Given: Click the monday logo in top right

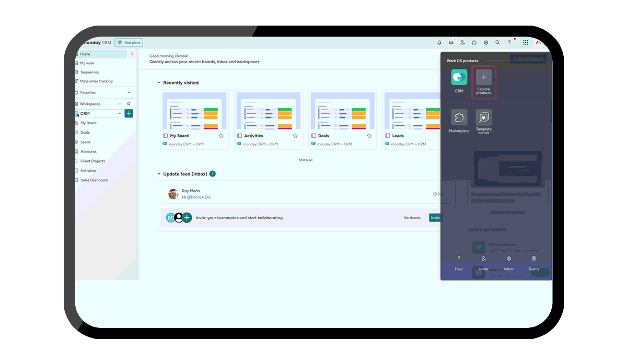Looking at the screenshot, I should (539, 43).
